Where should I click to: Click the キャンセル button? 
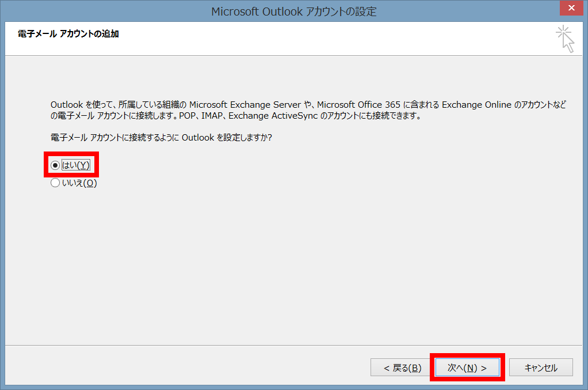541,368
